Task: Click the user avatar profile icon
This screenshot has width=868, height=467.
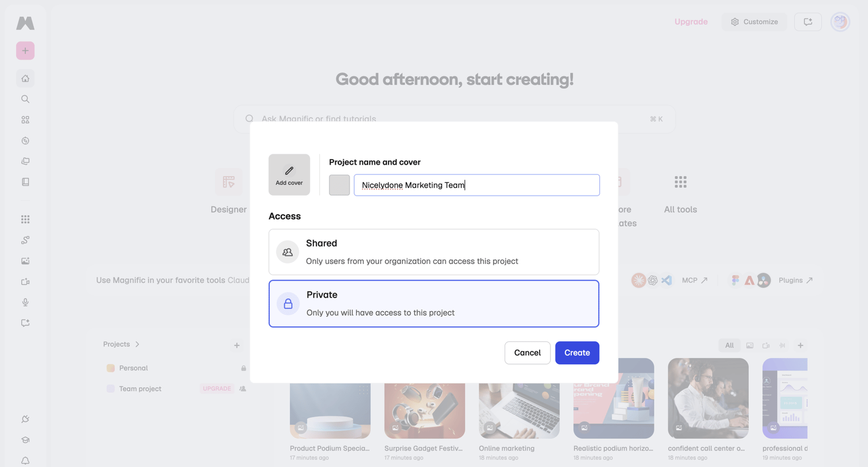Action: click(840, 22)
